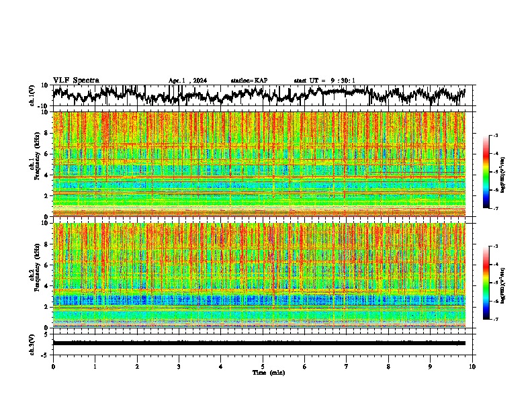532x411 pixels.
Task: Click the "start UT = 9:30:1" header text
Action: tap(324, 81)
